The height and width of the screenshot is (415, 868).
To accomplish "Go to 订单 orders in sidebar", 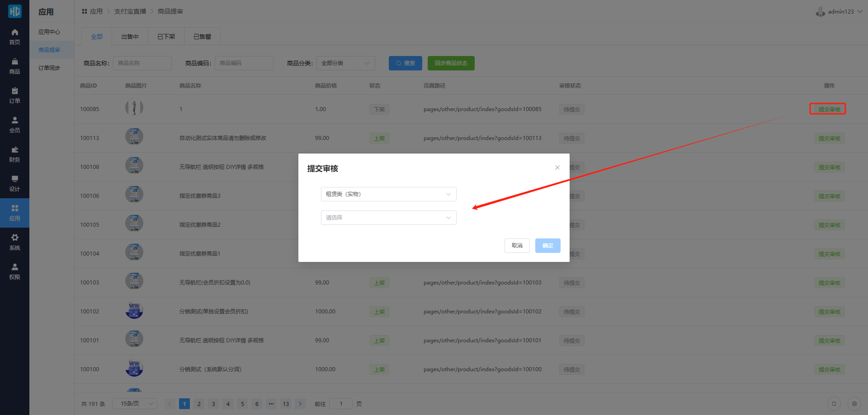I will [14, 95].
